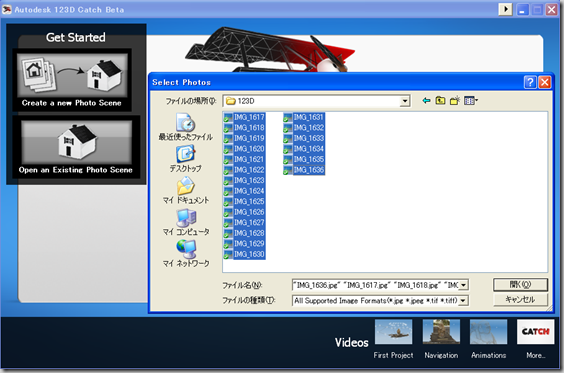This screenshot has height=373, width=564.
Task: Click the back arrow in Select Photos toolbar
Action: point(426,101)
